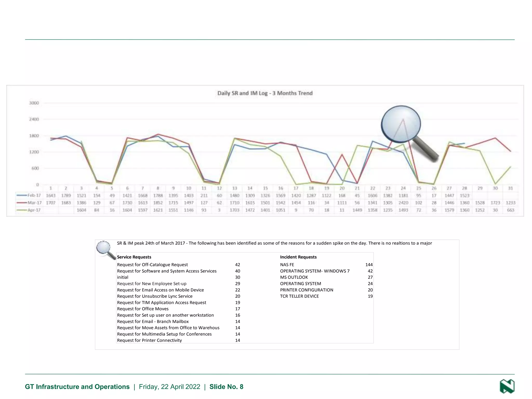Click the Friday, 22 April 2022 date
This screenshot has width=532, height=399.
[x=169, y=387]
